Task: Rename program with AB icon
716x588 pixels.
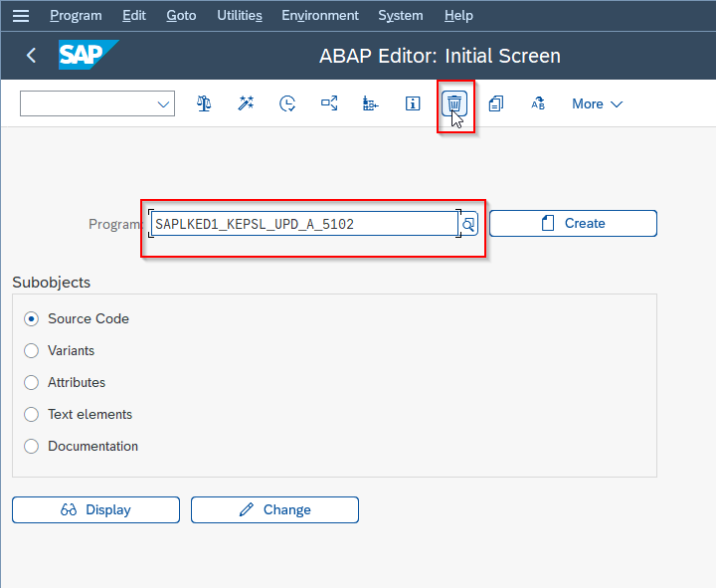Action: (538, 103)
